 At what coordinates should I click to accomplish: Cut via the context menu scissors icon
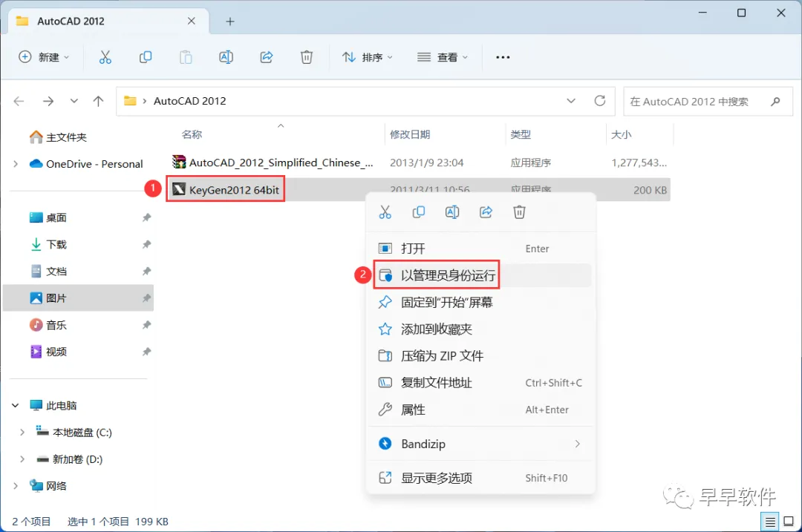(x=385, y=212)
